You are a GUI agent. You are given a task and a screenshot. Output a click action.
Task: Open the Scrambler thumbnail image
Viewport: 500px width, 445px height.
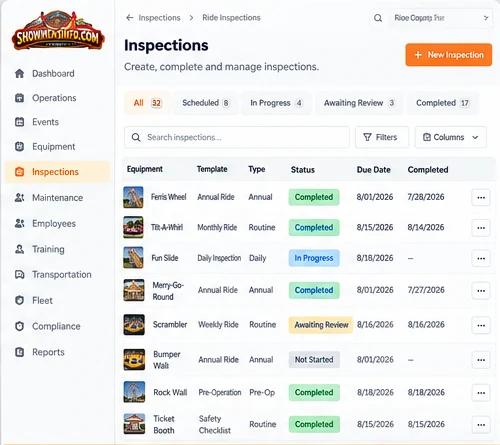click(x=134, y=324)
